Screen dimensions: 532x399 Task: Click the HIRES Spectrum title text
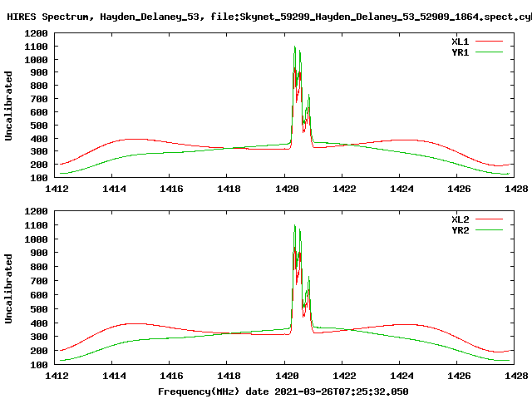[269, 17]
